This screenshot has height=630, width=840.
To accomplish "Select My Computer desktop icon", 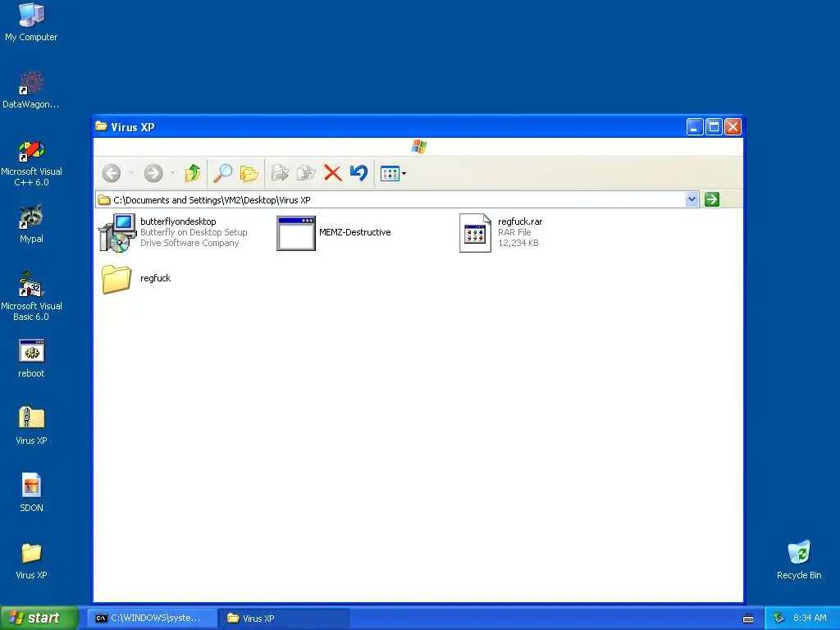I will click(31, 15).
